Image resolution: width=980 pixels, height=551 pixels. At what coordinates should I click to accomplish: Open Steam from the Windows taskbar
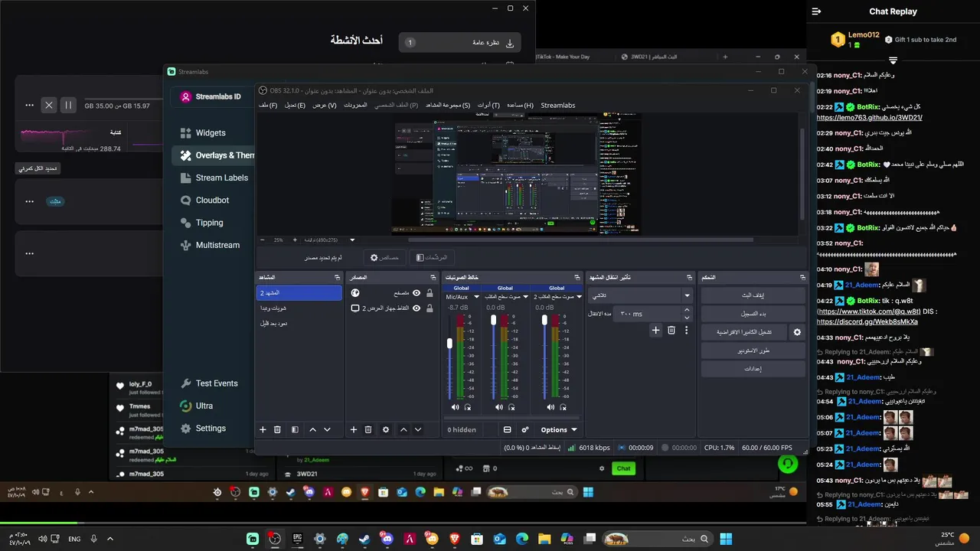click(364, 539)
